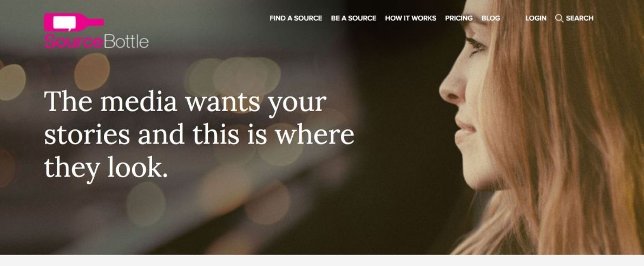Click the light gray strip below the hero banner
The image size is (644, 266).
tap(322, 260)
